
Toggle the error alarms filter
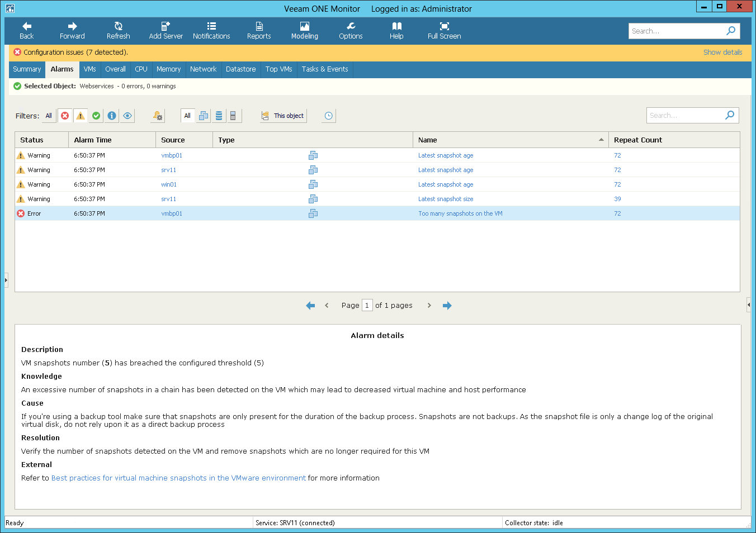(x=65, y=116)
